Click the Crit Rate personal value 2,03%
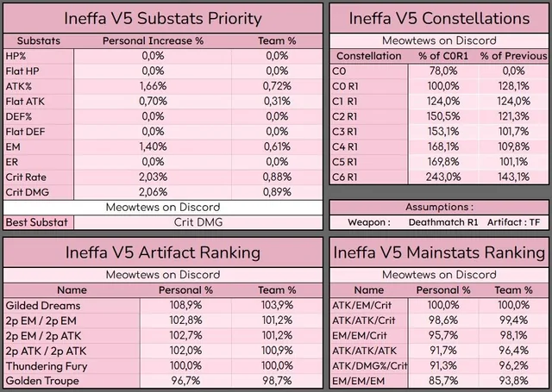Image resolution: width=552 pixels, height=392 pixels. [153, 177]
